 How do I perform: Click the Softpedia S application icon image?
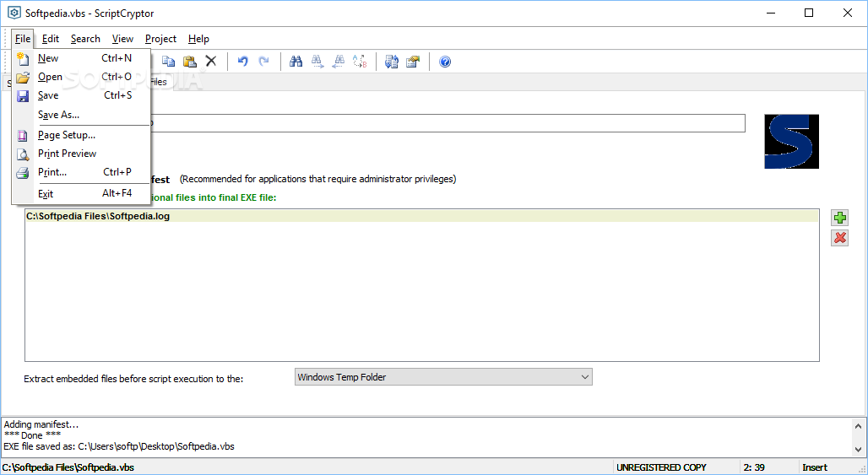tap(792, 142)
